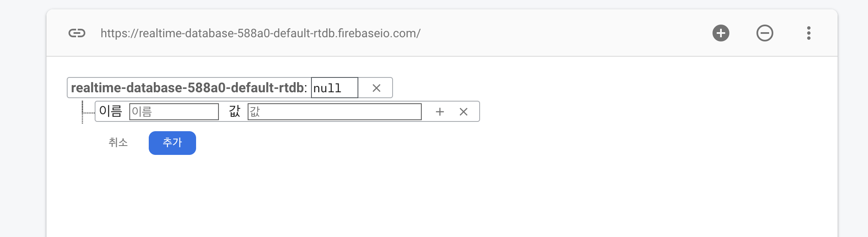Click the 값 label text

coord(235,111)
